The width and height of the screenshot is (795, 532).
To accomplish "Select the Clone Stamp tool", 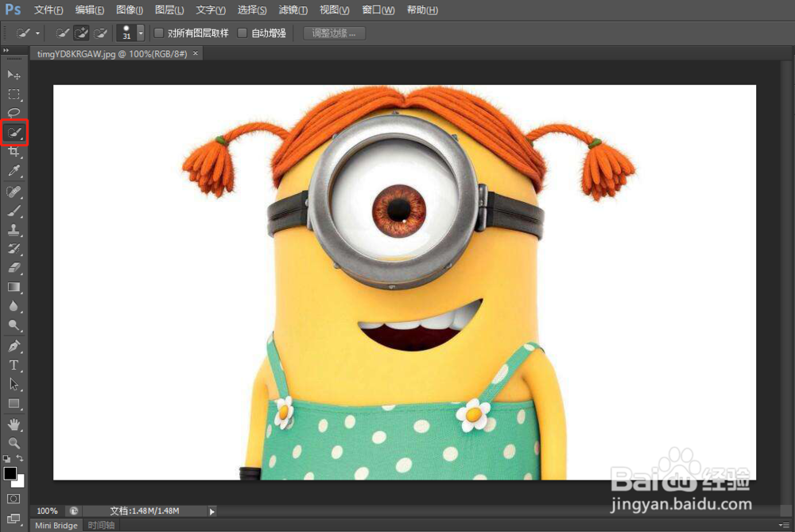I will point(14,230).
